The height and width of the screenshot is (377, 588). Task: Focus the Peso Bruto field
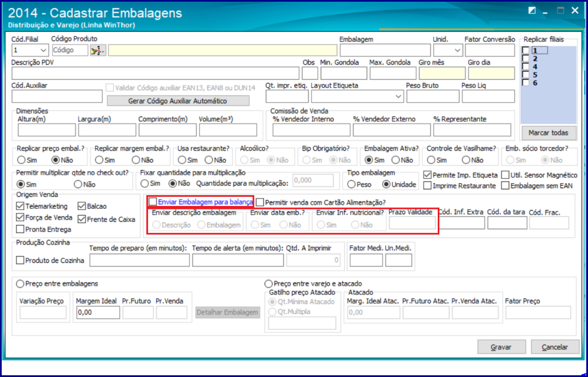point(433,96)
